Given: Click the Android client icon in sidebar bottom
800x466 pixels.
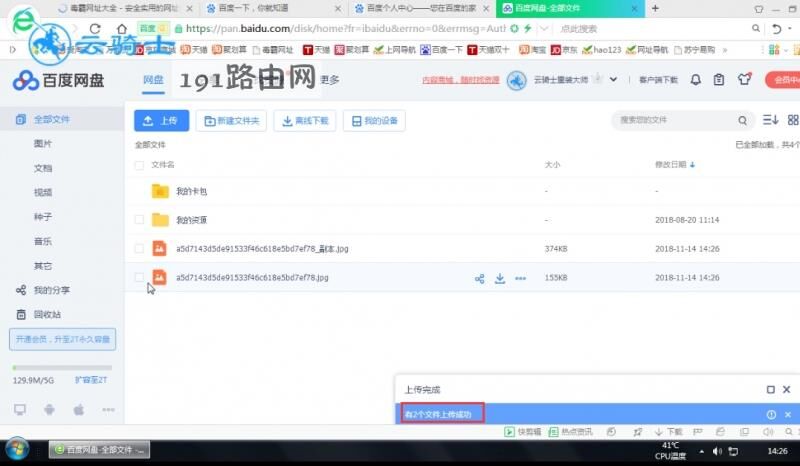Looking at the screenshot, I should click(49, 409).
